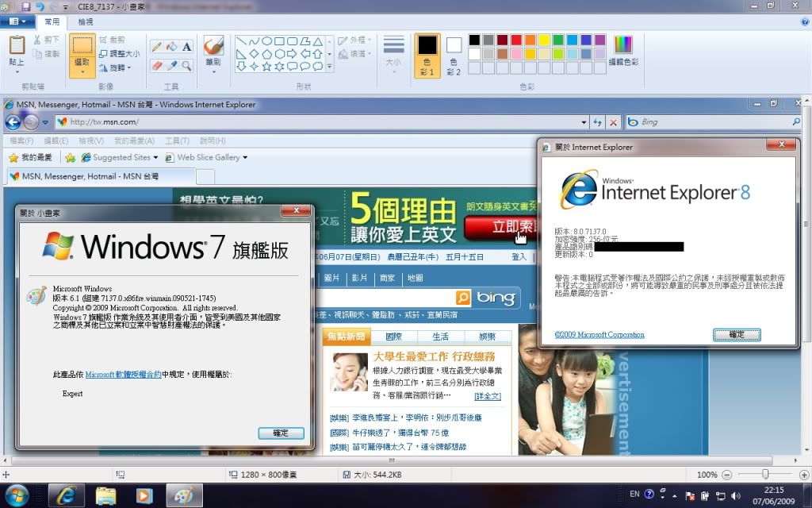Image resolution: width=812 pixels, height=508 pixels.
Task: Click the zoom in plus button
Action: coord(804,475)
